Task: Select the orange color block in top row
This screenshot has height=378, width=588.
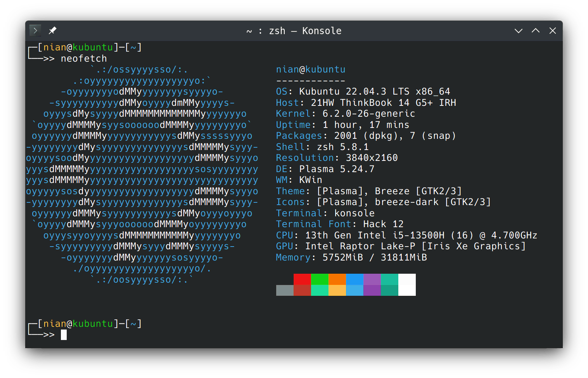Action: click(337, 279)
